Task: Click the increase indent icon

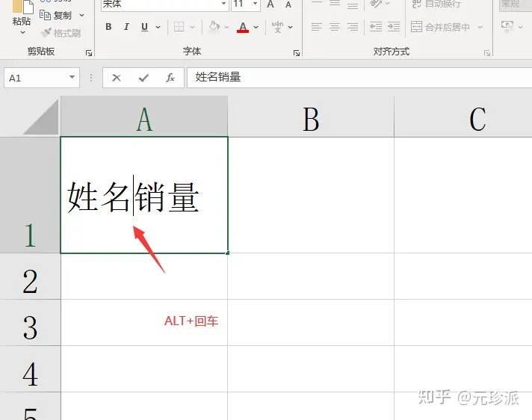Action: [394, 26]
